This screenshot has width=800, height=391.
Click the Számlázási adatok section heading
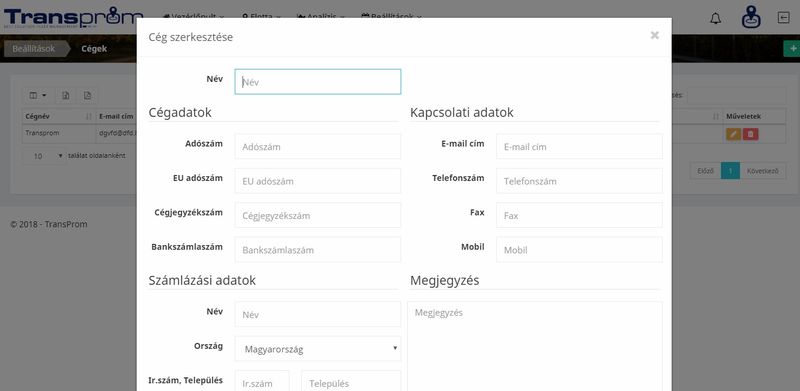click(202, 280)
